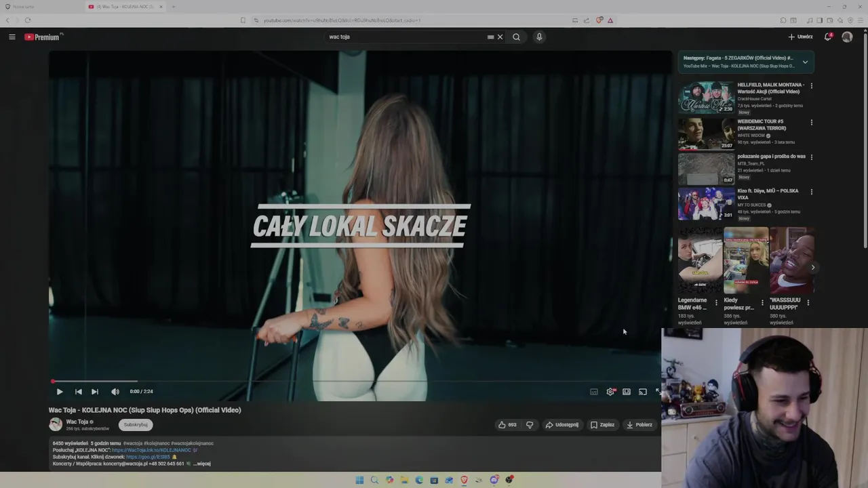Click the magnifier search button
This screenshot has height=488, width=868.
point(516,37)
